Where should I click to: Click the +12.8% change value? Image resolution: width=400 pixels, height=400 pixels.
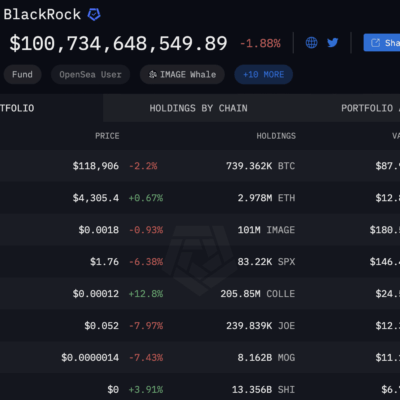tap(146, 294)
